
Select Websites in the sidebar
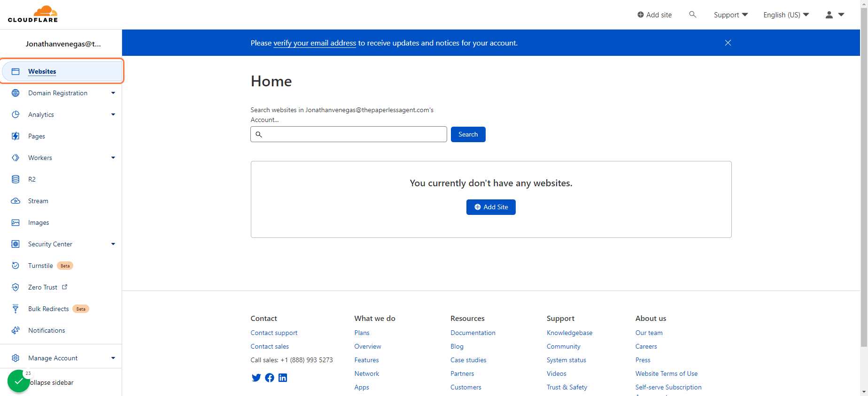[x=62, y=71]
